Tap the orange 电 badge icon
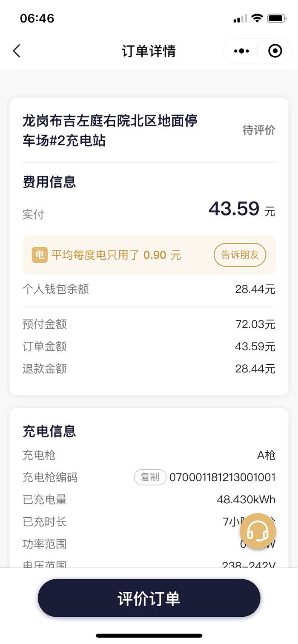The image size is (298, 644). pos(40,255)
